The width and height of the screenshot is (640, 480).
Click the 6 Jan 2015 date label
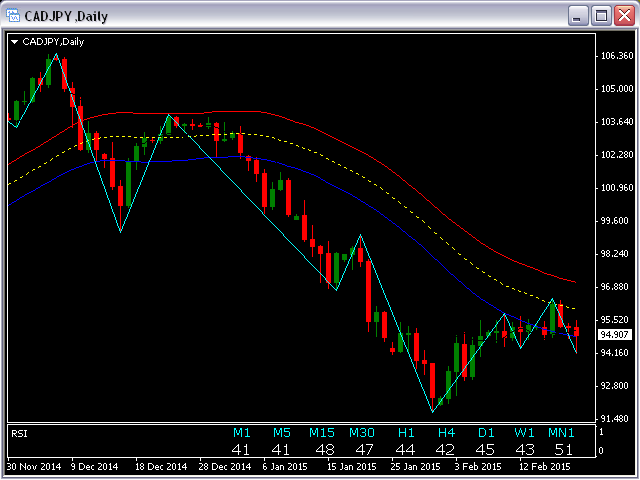tap(285, 467)
